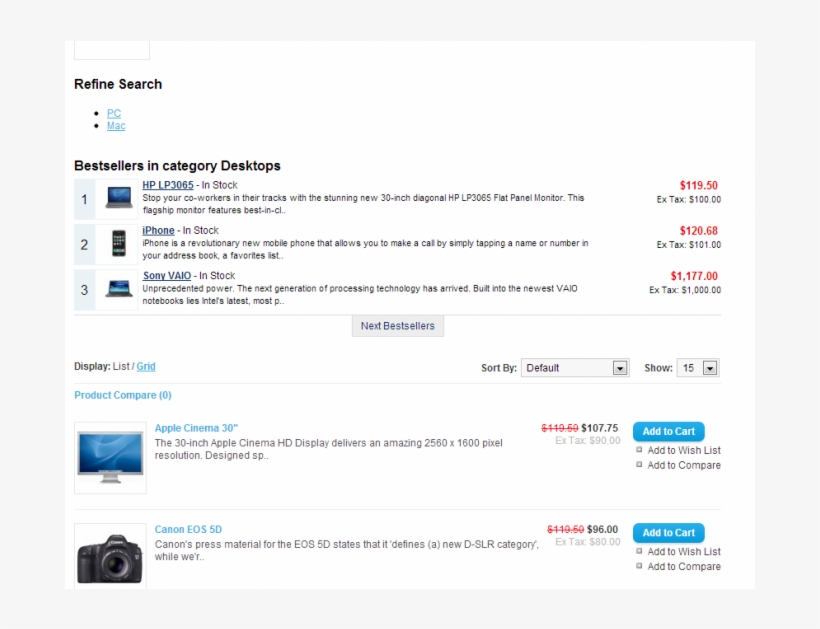Open the iPhone bestseller link
Screen dimensions: 820x629
point(158,231)
